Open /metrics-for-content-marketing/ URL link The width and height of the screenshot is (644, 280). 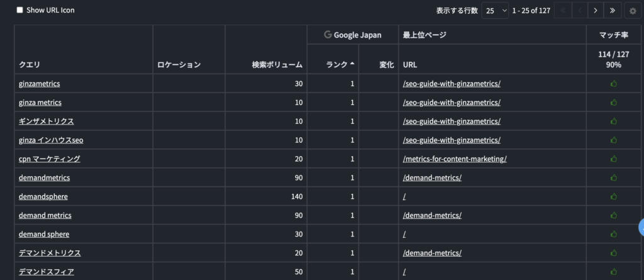point(454,159)
